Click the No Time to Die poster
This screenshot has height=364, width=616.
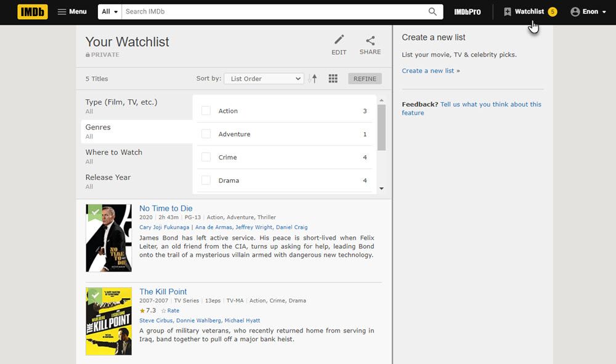tap(109, 238)
